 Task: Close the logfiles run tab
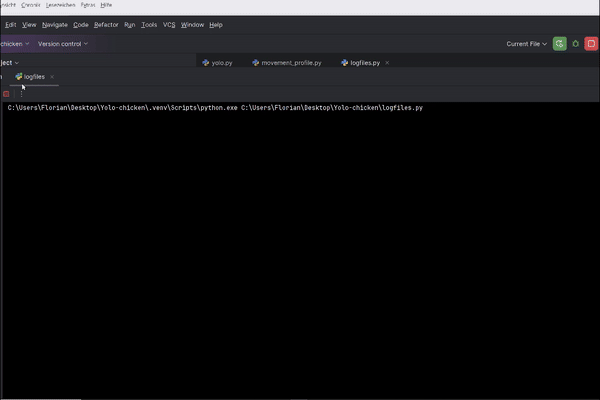[x=52, y=77]
